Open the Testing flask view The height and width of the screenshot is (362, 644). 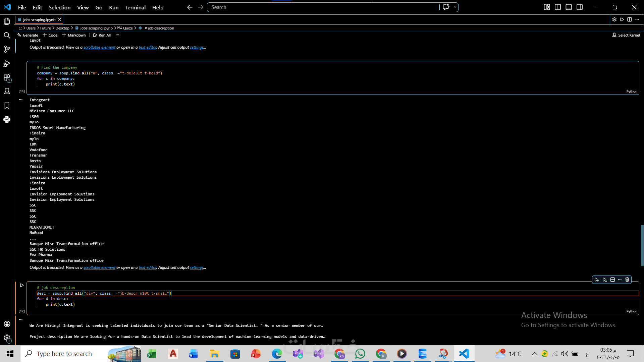coord(7,91)
